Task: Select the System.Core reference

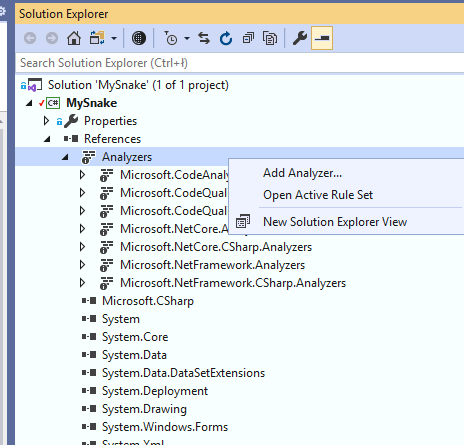Action: 135,337
